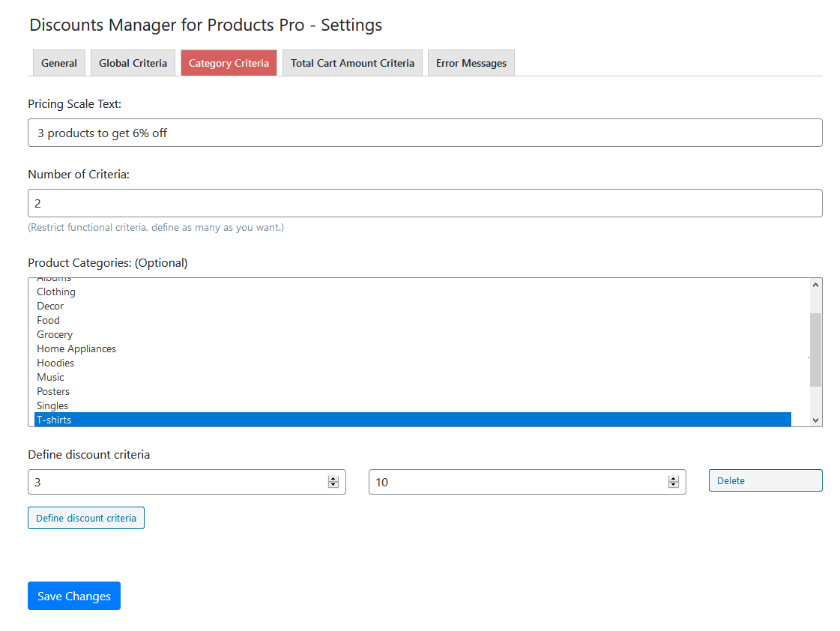840x631 pixels.
Task: Select the Category Criteria tab
Action: [x=229, y=63]
